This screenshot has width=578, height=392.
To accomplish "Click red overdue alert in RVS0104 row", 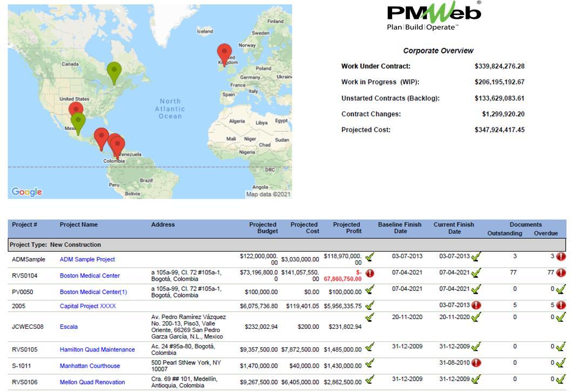I will coord(561,273).
